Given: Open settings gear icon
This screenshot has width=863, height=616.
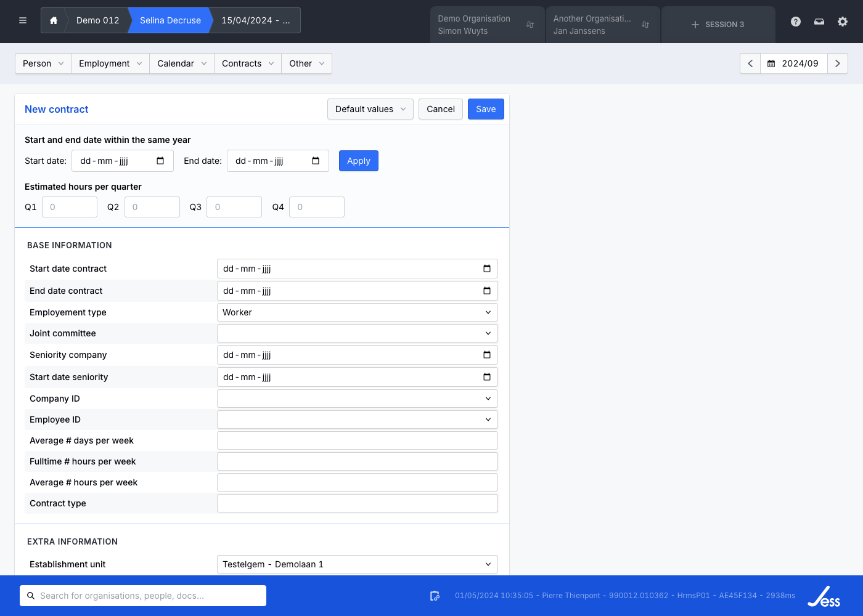Looking at the screenshot, I should point(843,22).
